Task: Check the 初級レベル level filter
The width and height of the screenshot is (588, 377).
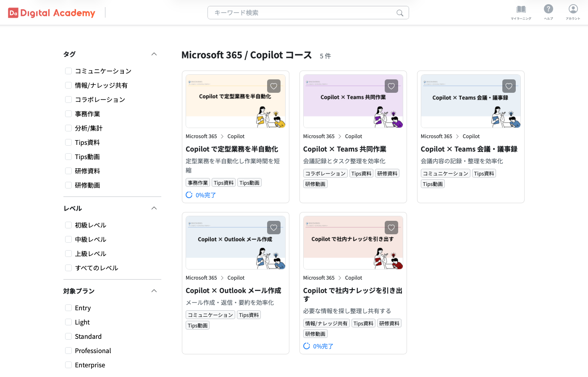Action: coord(68,225)
